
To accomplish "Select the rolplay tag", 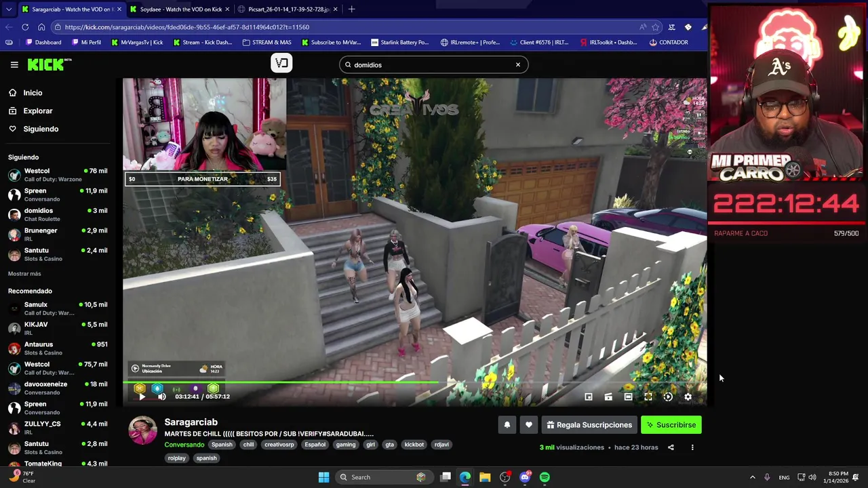I will (x=177, y=458).
